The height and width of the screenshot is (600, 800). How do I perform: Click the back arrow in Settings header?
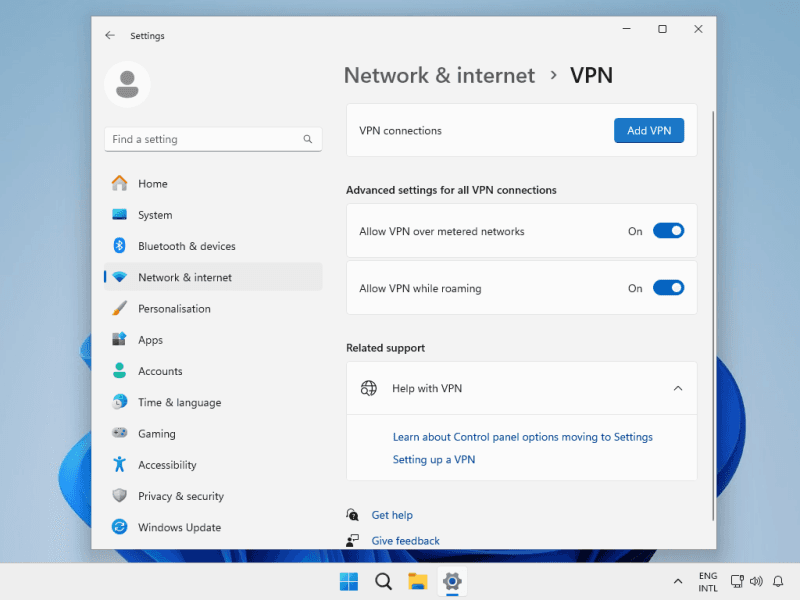click(x=110, y=36)
